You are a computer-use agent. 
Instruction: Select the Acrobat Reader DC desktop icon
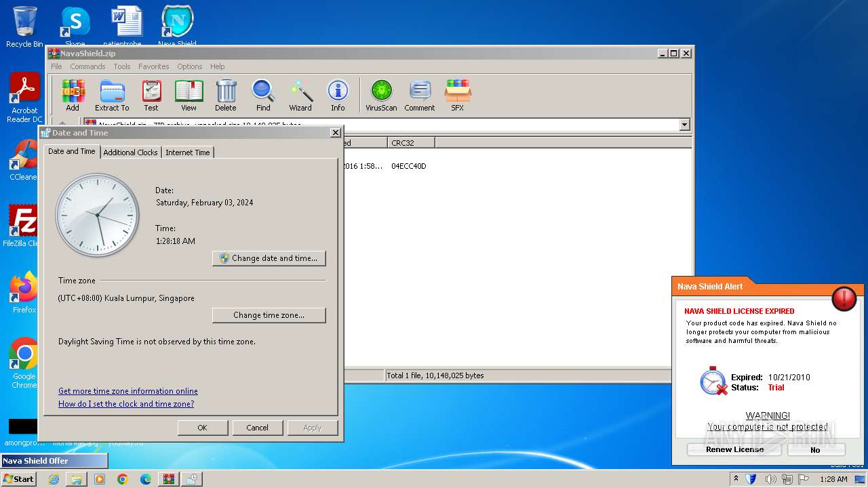24,98
